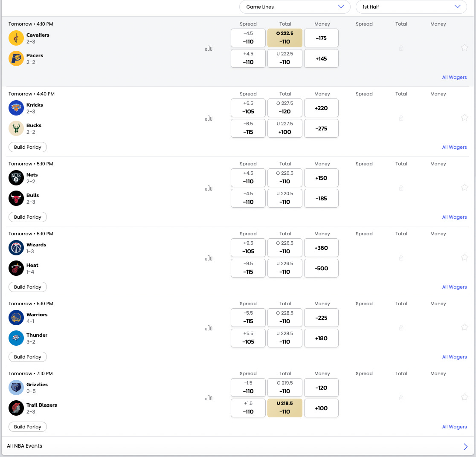Screen dimensions: 476x457
Task: Open All Wagers for Cavaliers vs Pacers
Action: pyautogui.click(x=454, y=78)
